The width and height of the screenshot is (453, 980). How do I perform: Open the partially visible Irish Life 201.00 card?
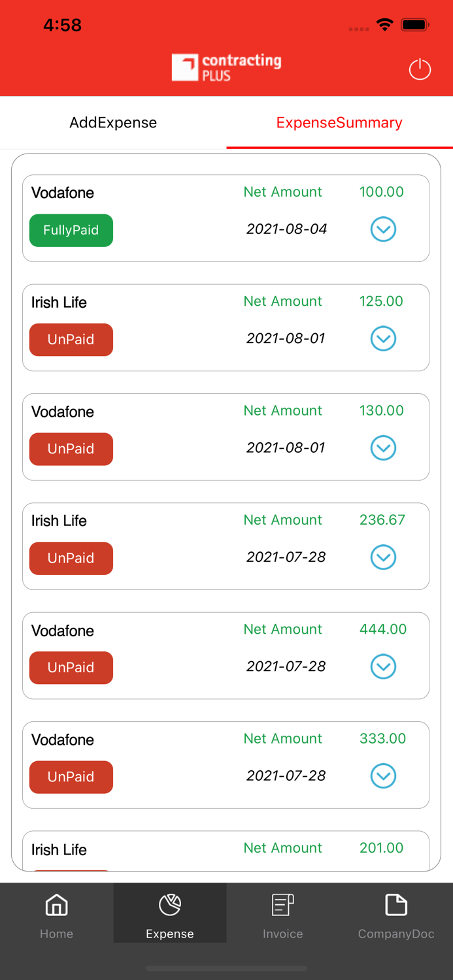click(x=226, y=851)
